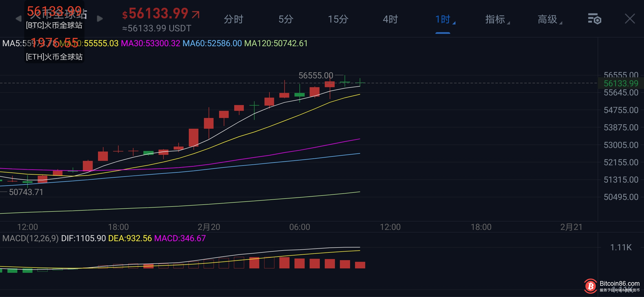Expand the 高级 advanced dropdown
Screen dimensions: 644x297
click(548, 19)
